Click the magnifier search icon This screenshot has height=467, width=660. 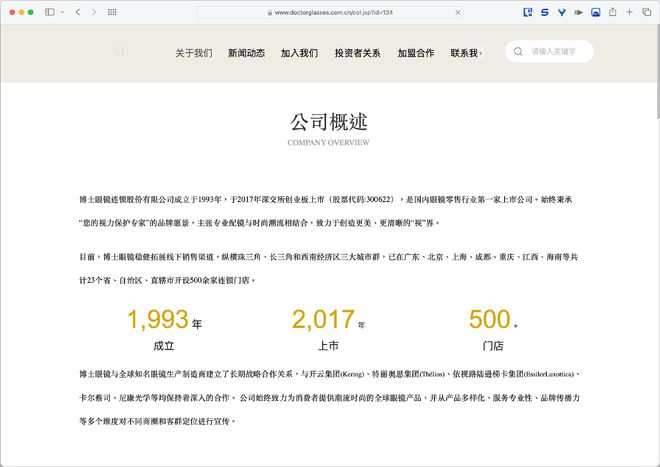[518, 51]
